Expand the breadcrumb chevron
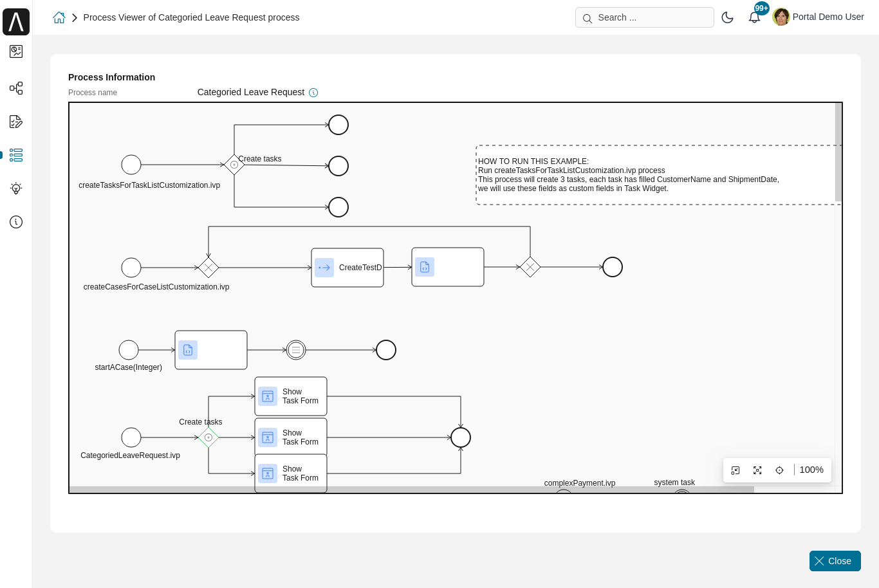Viewport: 879px width, 588px height. click(x=75, y=17)
